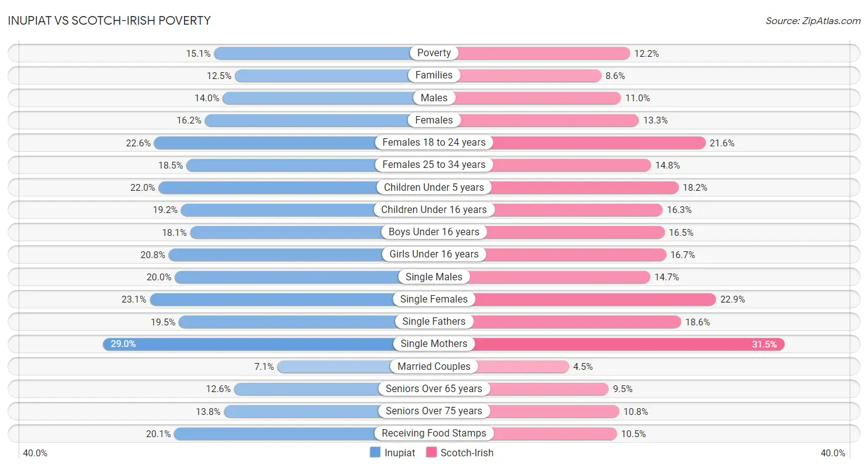Open the Source: ZipAtlas.com link

pos(813,20)
